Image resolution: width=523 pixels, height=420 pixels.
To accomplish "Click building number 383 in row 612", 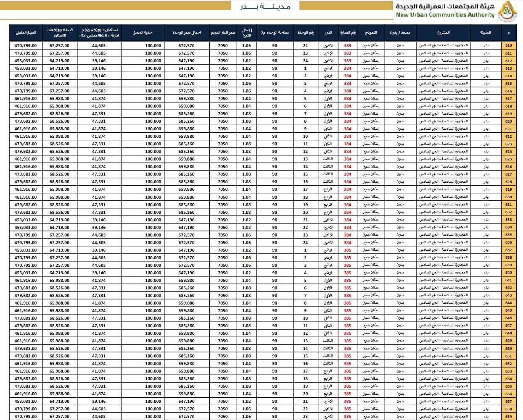I will [x=347, y=61].
